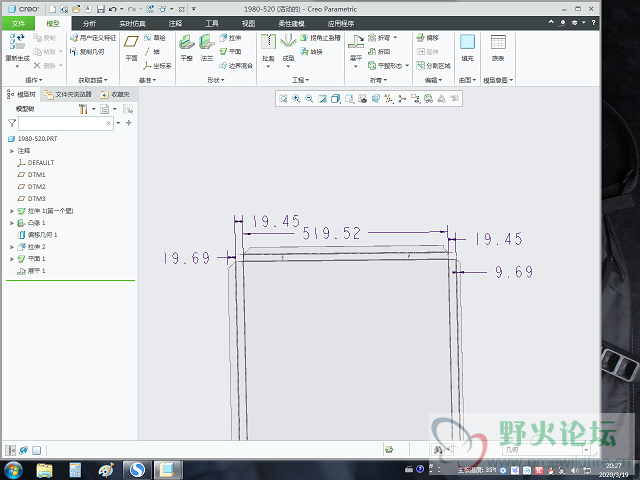
Task: Click Windows Start button
Action: click(13, 470)
